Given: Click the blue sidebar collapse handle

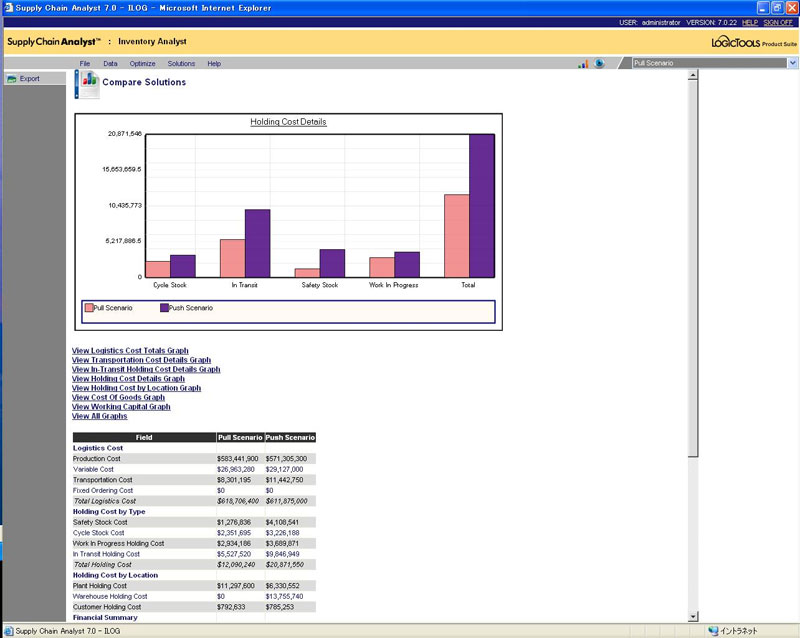Looking at the screenshot, I should click(77, 84).
